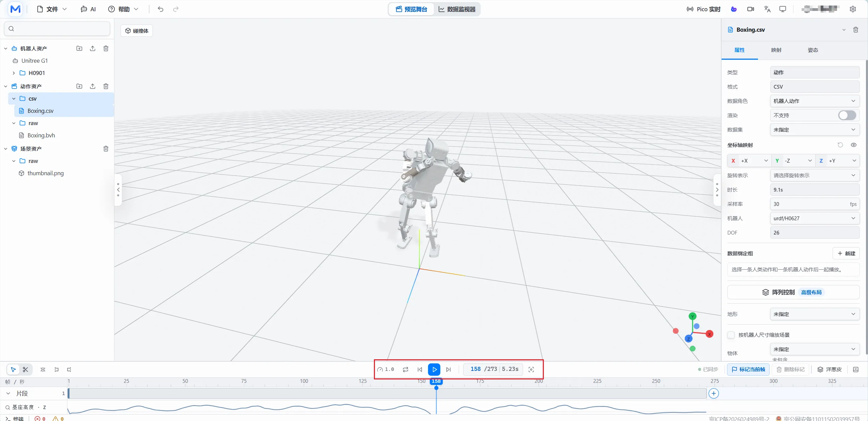Select the pointer selection tool
The width and height of the screenshot is (868, 421).
pyautogui.click(x=13, y=370)
